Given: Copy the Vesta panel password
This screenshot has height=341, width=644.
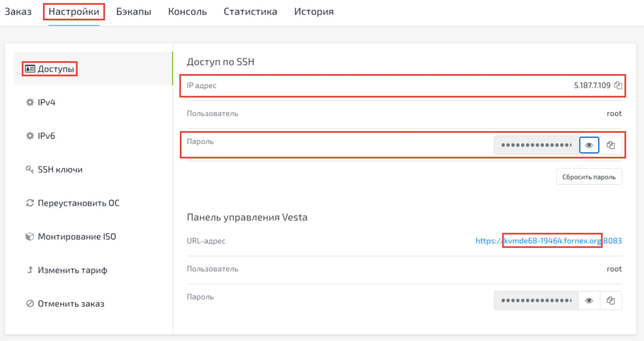Looking at the screenshot, I should pos(611,300).
